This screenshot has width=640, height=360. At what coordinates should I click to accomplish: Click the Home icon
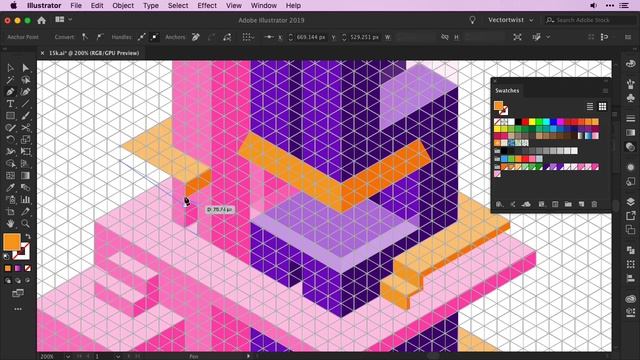(x=41, y=20)
